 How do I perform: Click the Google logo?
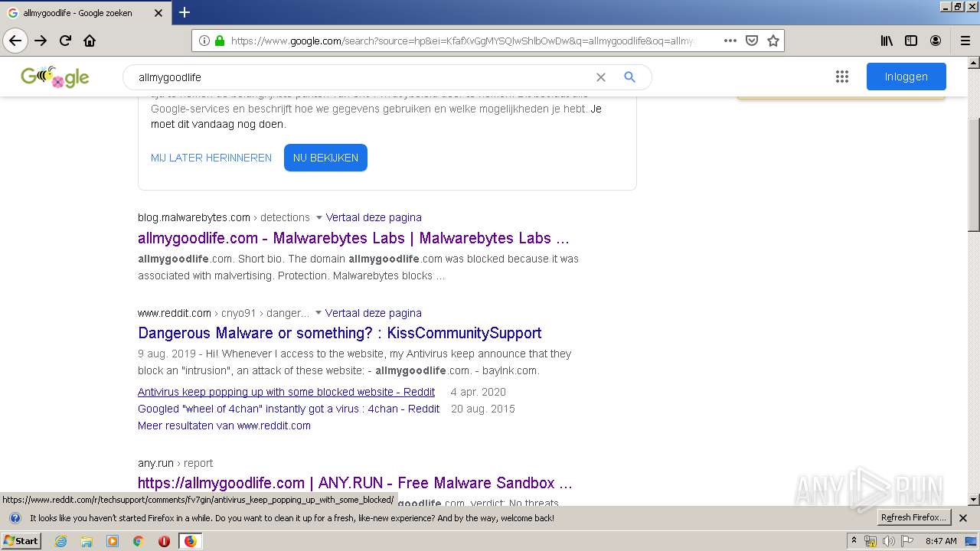tap(54, 77)
